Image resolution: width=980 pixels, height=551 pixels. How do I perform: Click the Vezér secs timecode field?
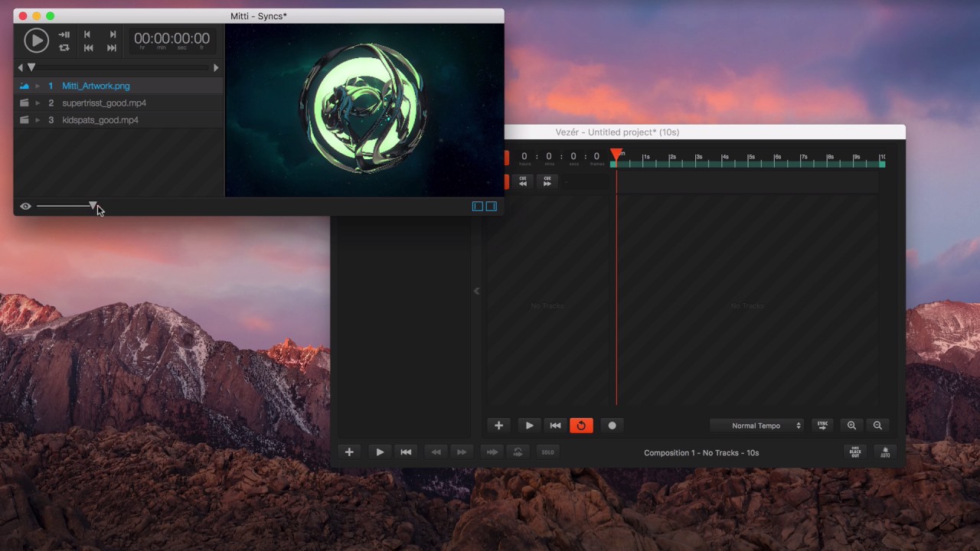[x=573, y=158]
